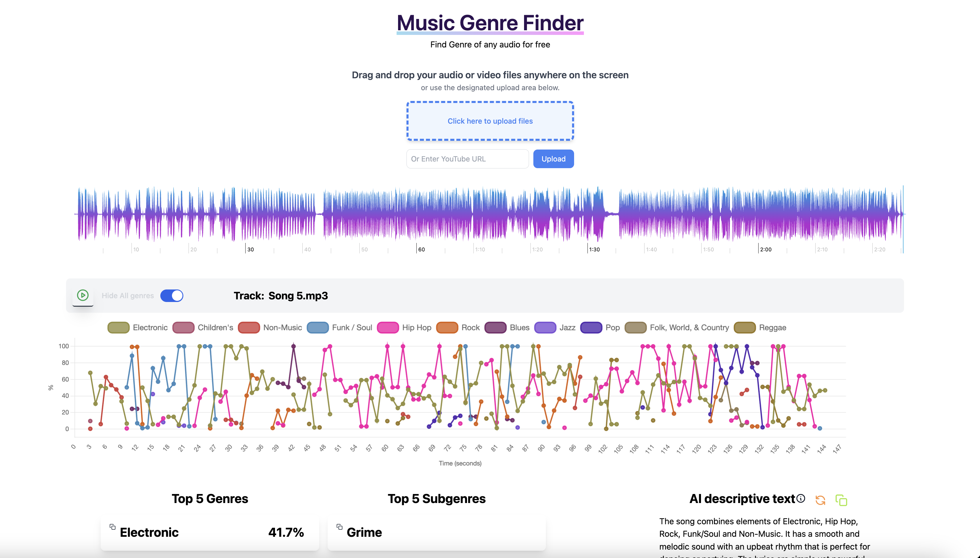Screen dimensions: 980x558
Task: Play the track preview
Action: click(83, 295)
